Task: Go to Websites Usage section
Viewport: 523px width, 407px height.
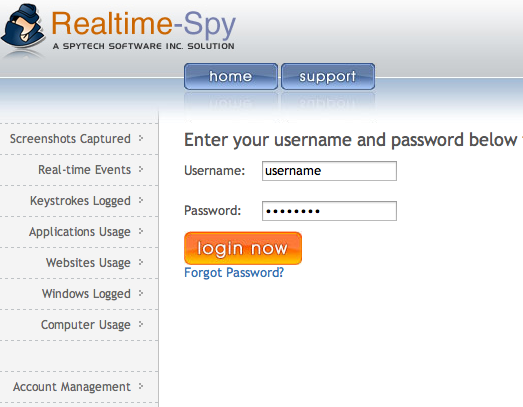Action: [x=88, y=263]
